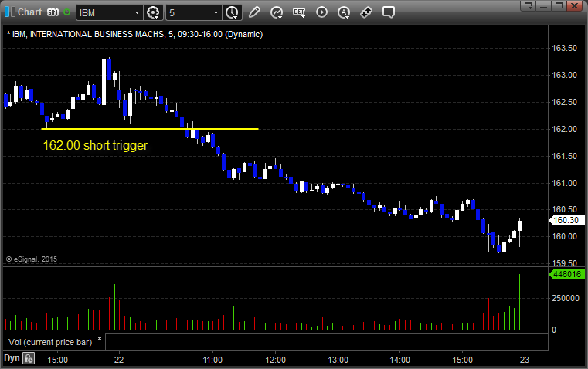Close the Vol (current price bar) pane
The width and height of the screenshot is (588, 369).
pos(100,339)
